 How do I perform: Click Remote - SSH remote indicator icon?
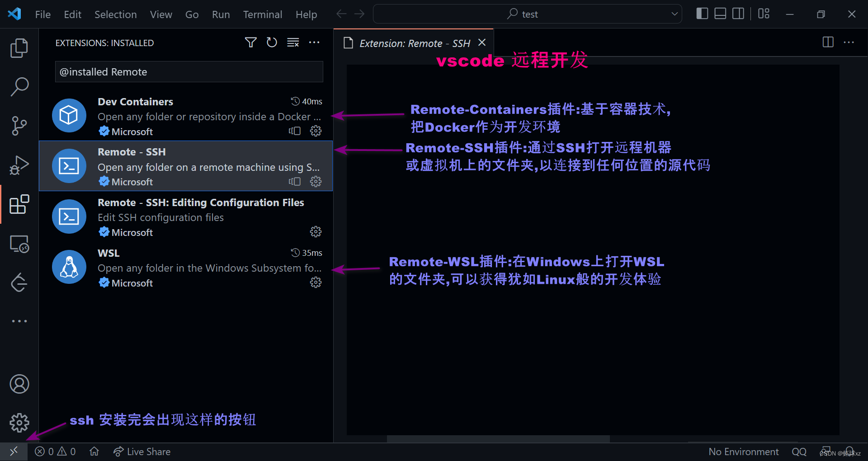[x=295, y=182]
